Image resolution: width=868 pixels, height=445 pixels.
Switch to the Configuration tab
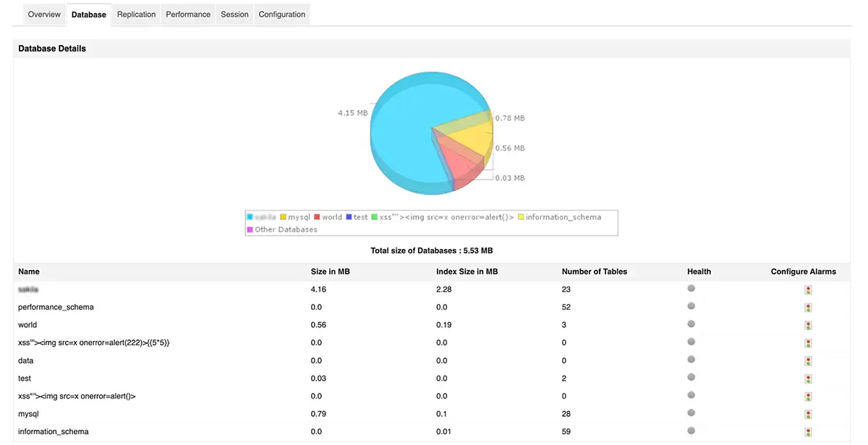pyautogui.click(x=281, y=14)
